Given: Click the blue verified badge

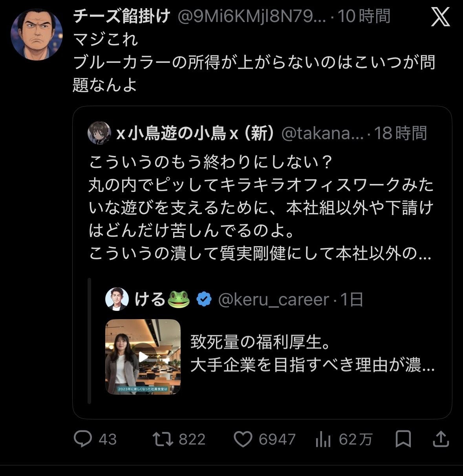Looking at the screenshot, I should [x=204, y=300].
